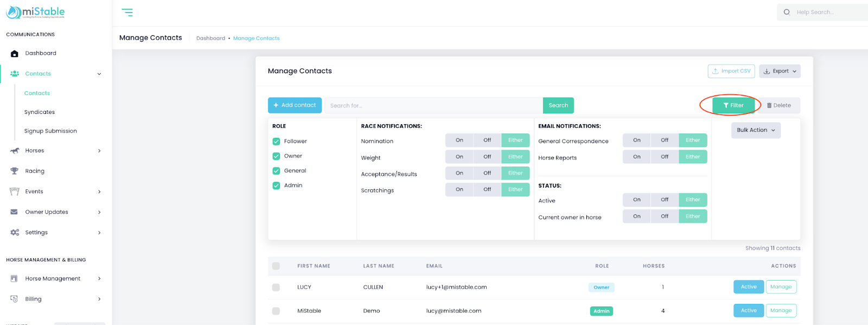This screenshot has height=325, width=868.
Task: Open Syndicates in the Contacts submenu
Action: click(x=40, y=112)
